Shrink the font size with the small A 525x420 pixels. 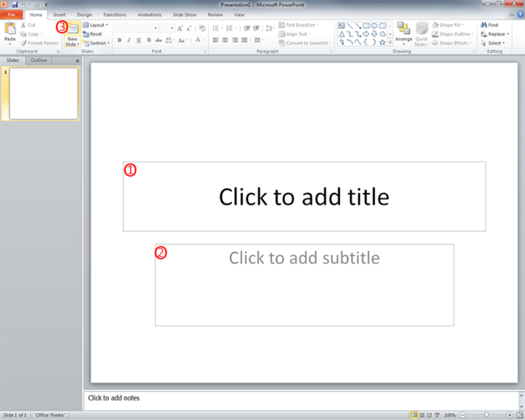[x=189, y=28]
